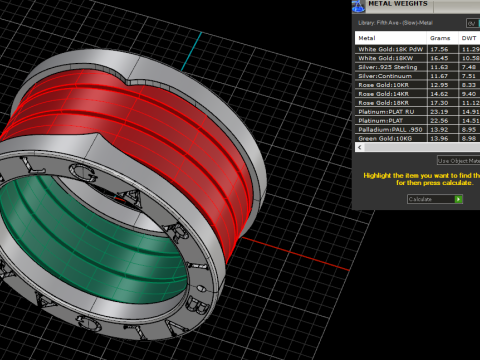Click the 16.45 grams value
Image resolution: width=480 pixels, height=360 pixels.
pos(439,58)
